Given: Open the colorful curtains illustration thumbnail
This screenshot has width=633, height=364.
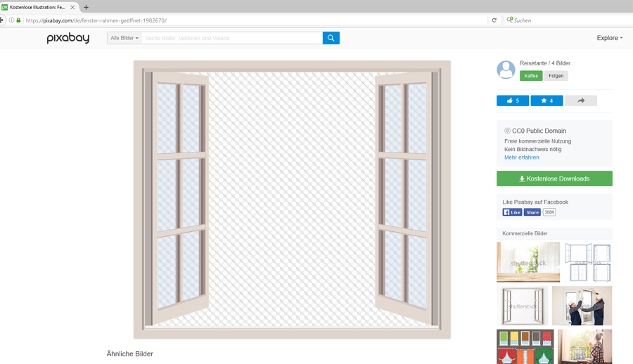Looking at the screenshot, I should tap(525, 346).
